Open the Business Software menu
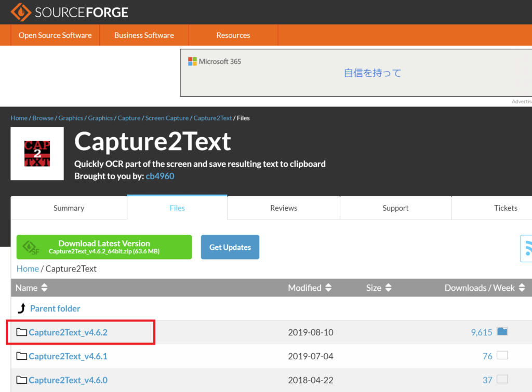 144,35
